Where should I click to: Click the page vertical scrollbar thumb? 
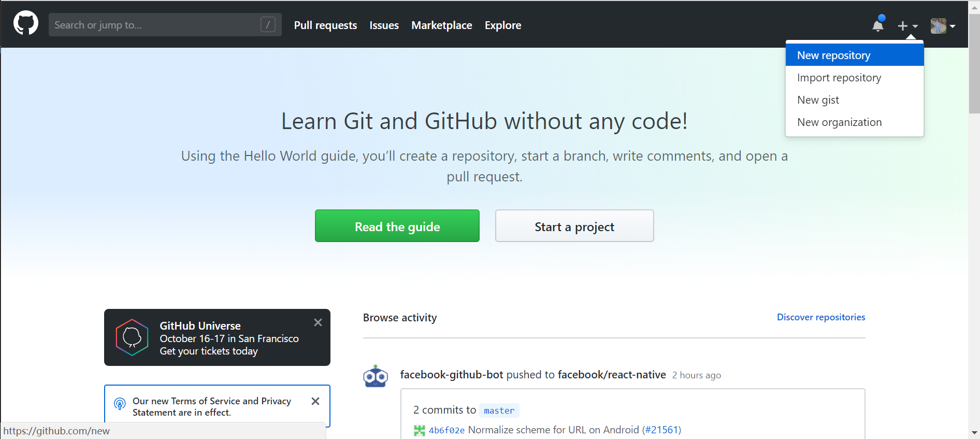tap(974, 64)
